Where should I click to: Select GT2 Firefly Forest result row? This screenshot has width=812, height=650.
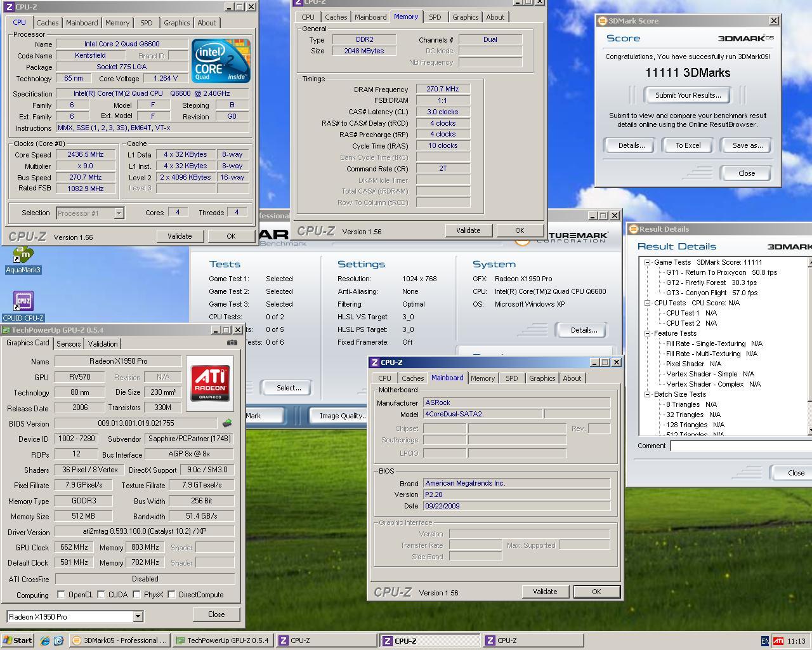pos(711,282)
